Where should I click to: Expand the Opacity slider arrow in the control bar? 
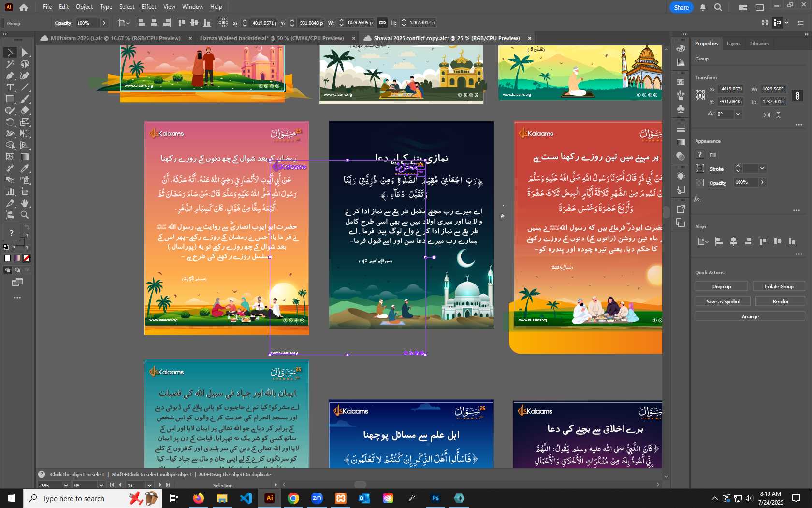104,23
